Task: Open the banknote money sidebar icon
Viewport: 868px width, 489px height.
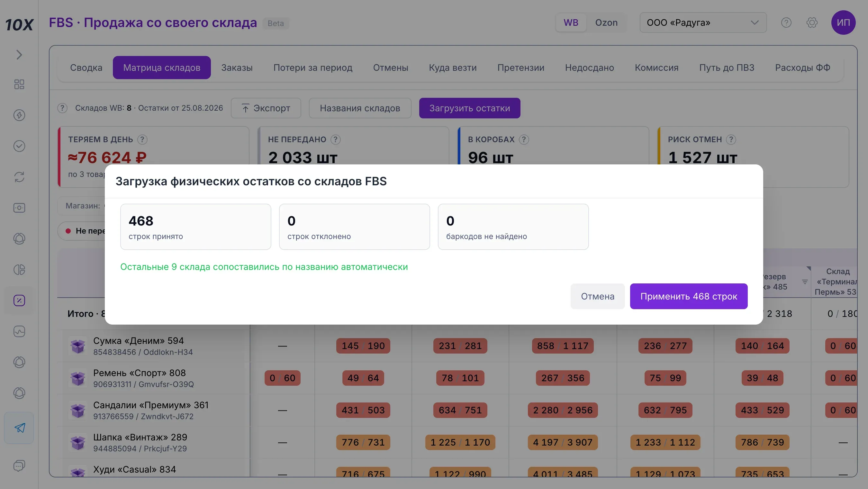Action: pos(19,208)
